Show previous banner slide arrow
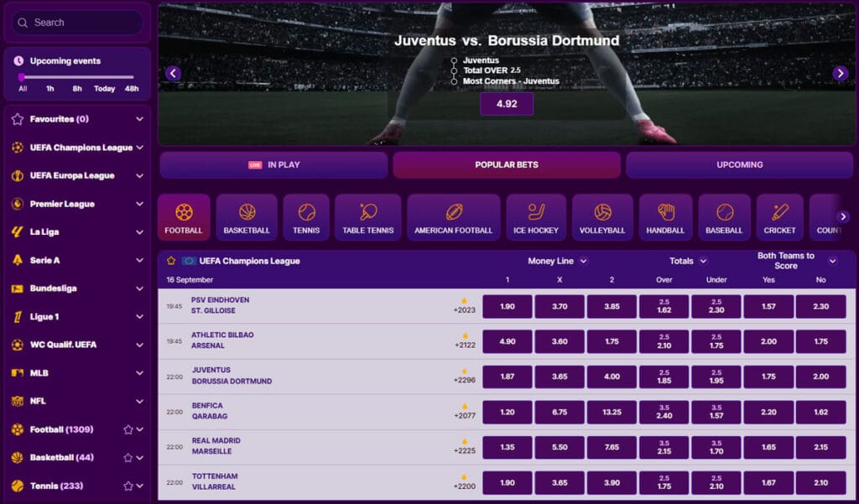Image resolution: width=859 pixels, height=504 pixels. (x=173, y=74)
